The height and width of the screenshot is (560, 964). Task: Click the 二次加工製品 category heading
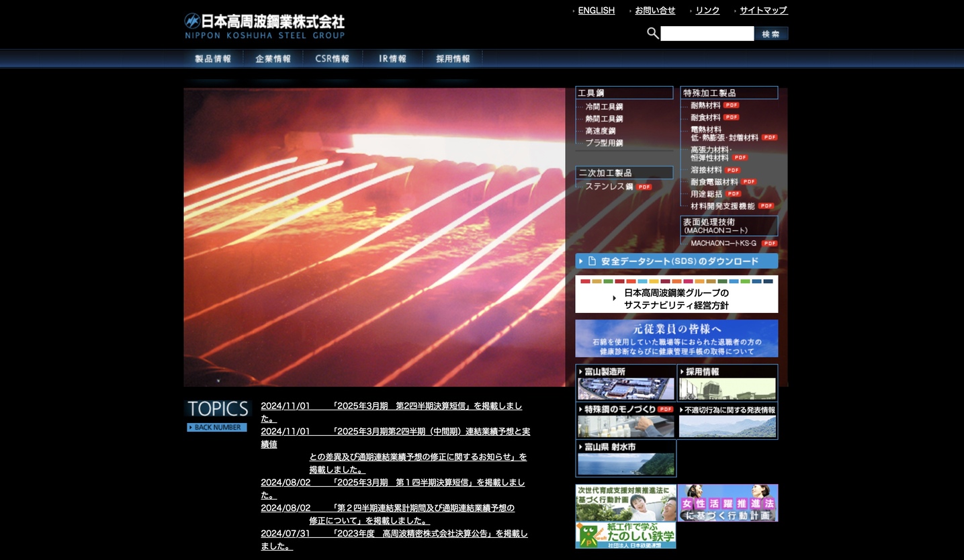coord(624,173)
